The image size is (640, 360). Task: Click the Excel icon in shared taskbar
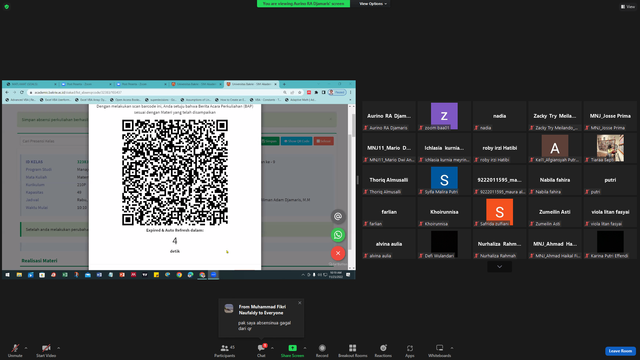click(65, 275)
